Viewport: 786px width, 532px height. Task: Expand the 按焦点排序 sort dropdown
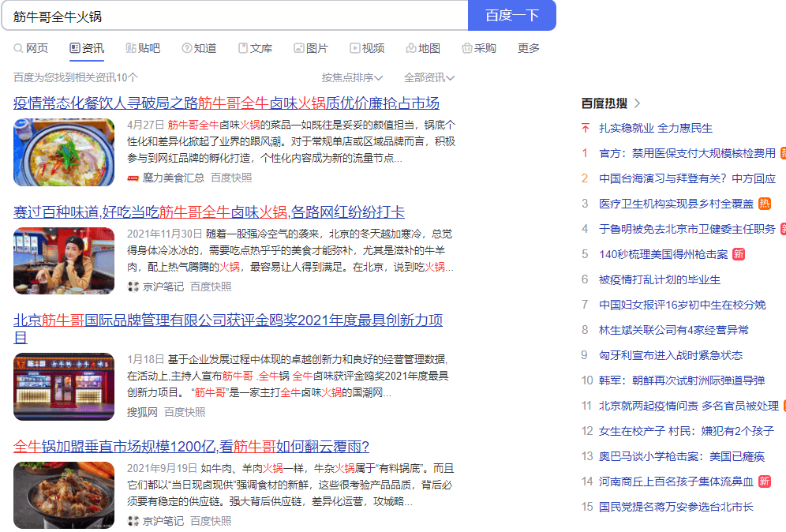[353, 77]
